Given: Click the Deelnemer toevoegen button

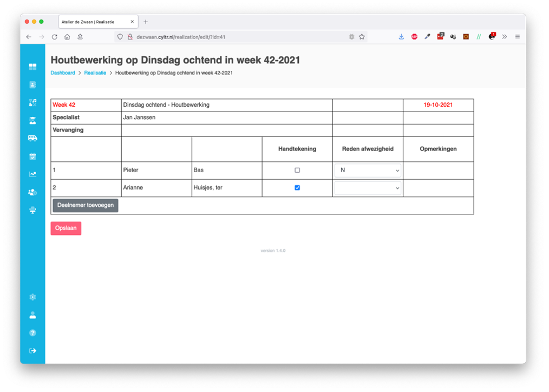Looking at the screenshot, I should (x=85, y=205).
